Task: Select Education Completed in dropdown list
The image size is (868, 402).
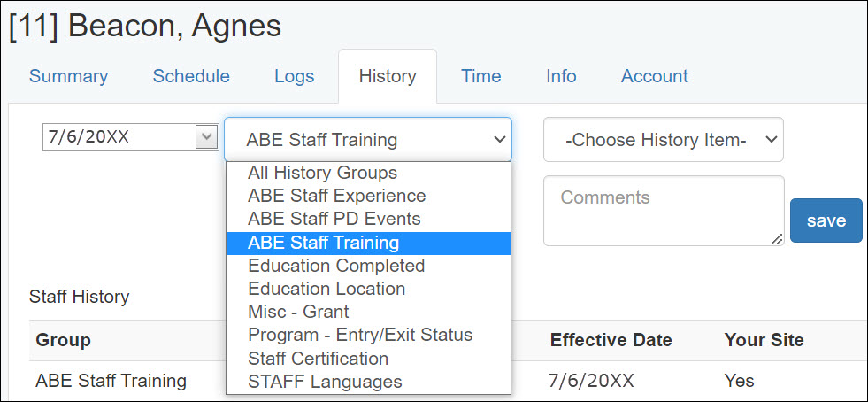Action: 336,266
